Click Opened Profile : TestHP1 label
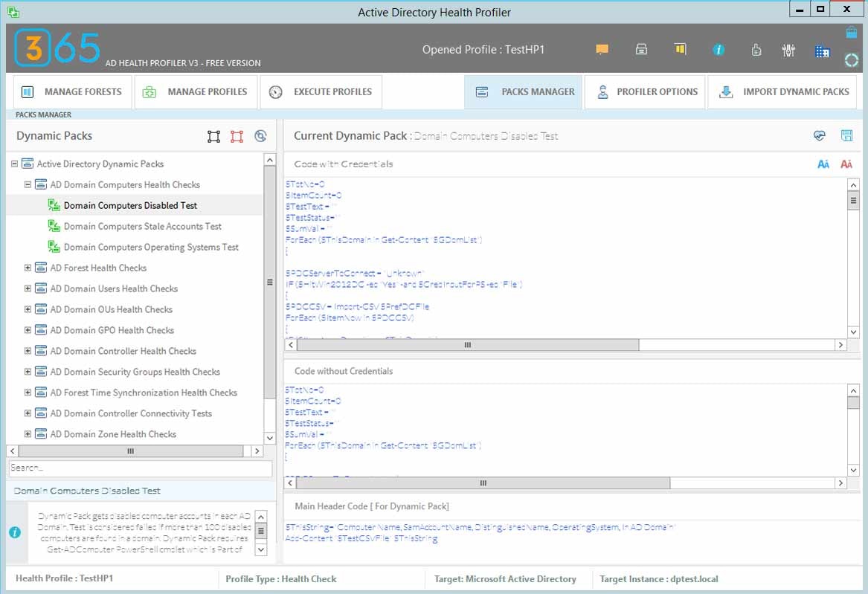This screenshot has height=594, width=868. pyautogui.click(x=483, y=50)
